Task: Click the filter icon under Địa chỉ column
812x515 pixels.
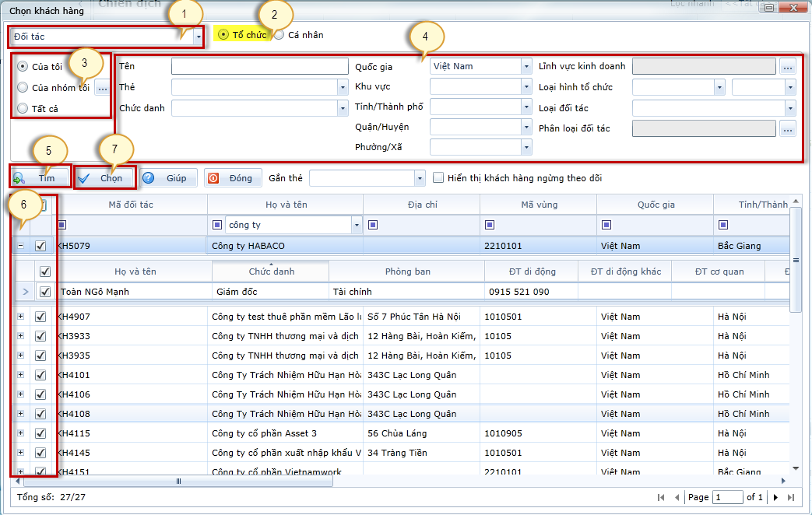Action: point(371,226)
